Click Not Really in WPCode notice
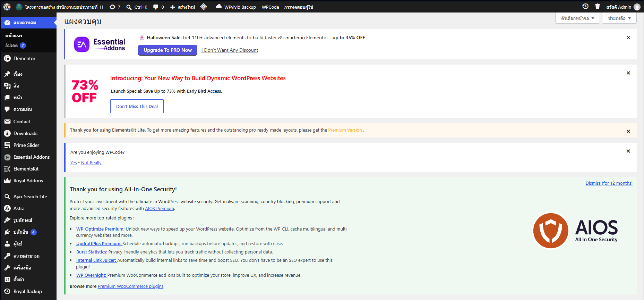This screenshot has width=644, height=300. pyautogui.click(x=91, y=163)
